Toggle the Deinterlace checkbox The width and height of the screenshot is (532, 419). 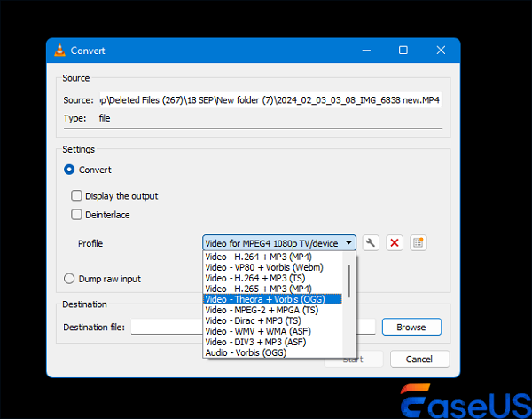pos(76,215)
